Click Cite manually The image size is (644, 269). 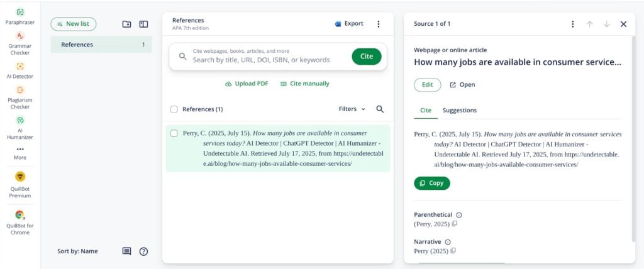tap(305, 84)
